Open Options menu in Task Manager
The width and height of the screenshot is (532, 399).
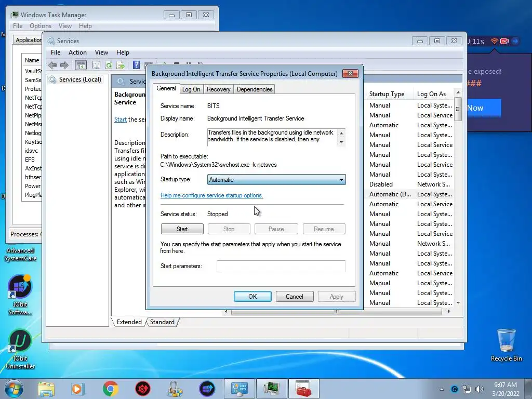[41, 26]
